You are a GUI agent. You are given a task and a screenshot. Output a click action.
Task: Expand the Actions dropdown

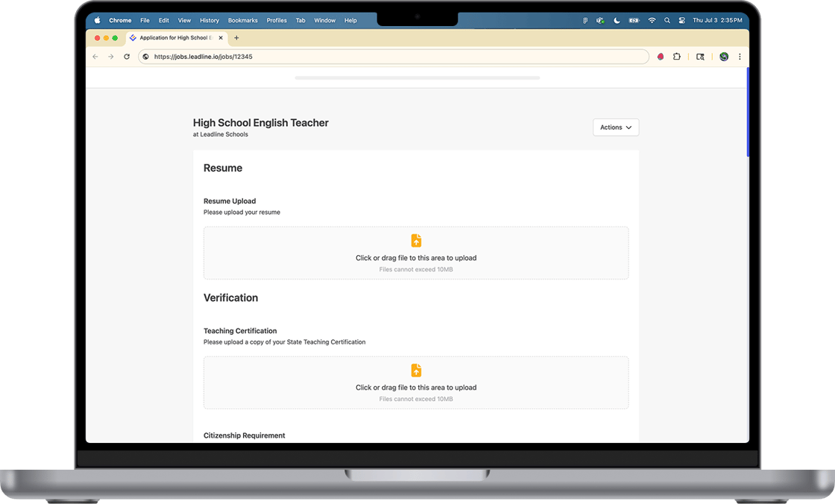[x=616, y=127]
